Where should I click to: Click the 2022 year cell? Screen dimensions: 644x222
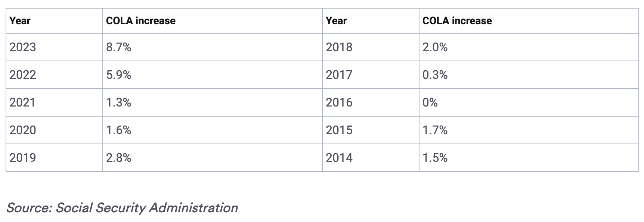[x=23, y=75]
